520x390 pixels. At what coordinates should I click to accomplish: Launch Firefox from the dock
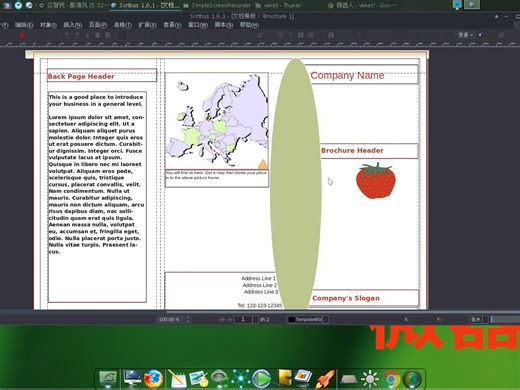click(x=153, y=379)
